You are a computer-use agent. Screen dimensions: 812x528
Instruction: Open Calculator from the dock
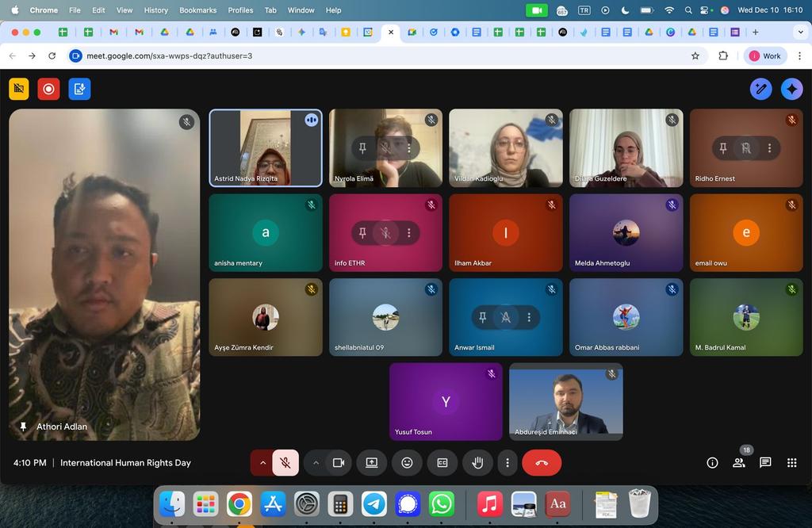point(340,503)
